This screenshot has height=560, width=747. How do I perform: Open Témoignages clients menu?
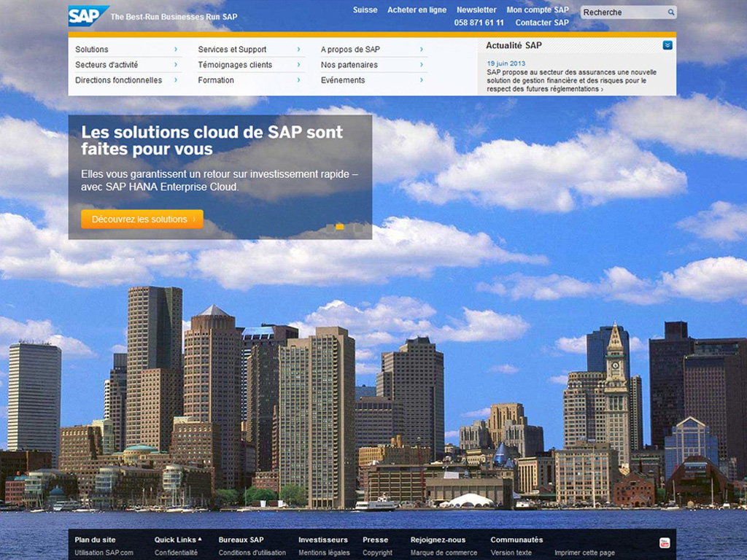235,65
